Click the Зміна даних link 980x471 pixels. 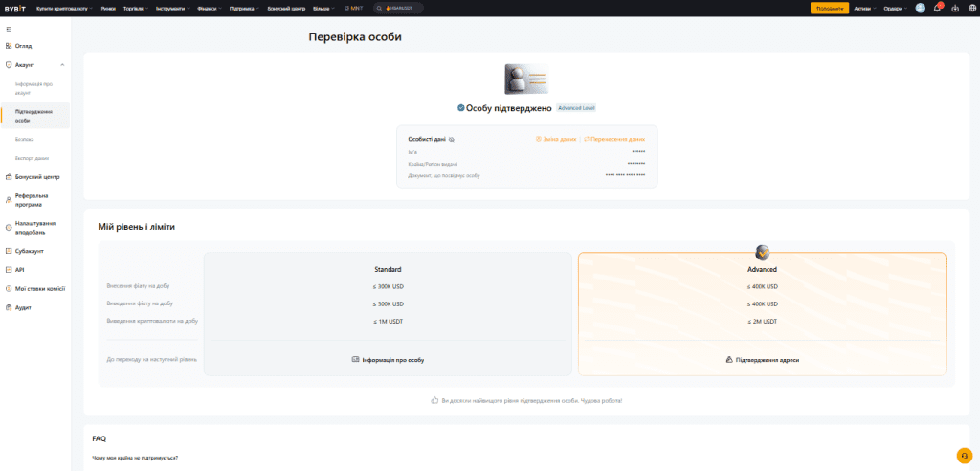(x=556, y=139)
